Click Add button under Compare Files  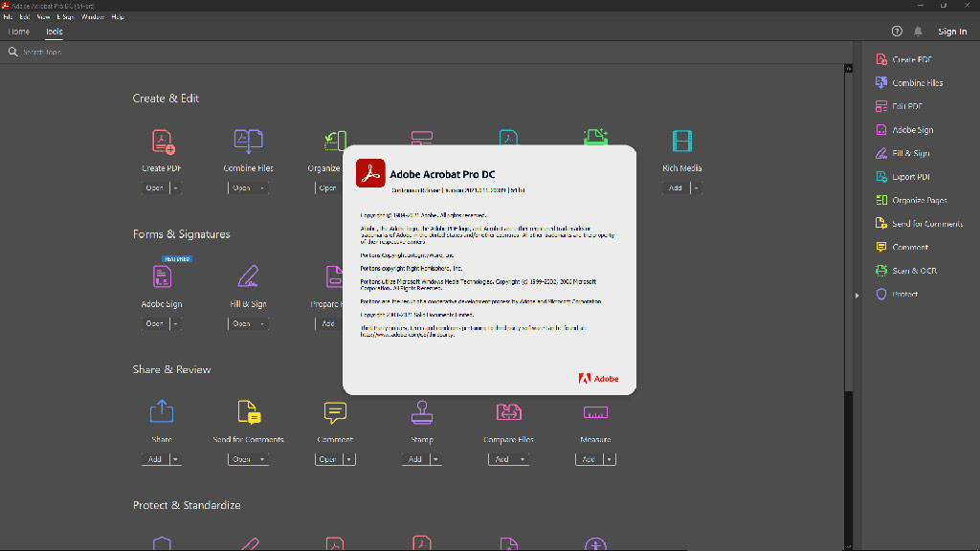pyautogui.click(x=501, y=459)
